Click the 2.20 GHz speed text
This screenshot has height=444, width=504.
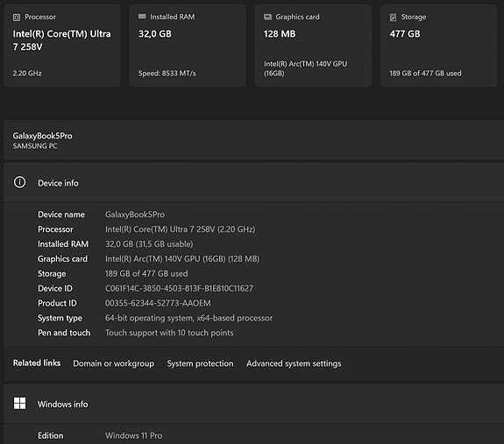click(27, 74)
